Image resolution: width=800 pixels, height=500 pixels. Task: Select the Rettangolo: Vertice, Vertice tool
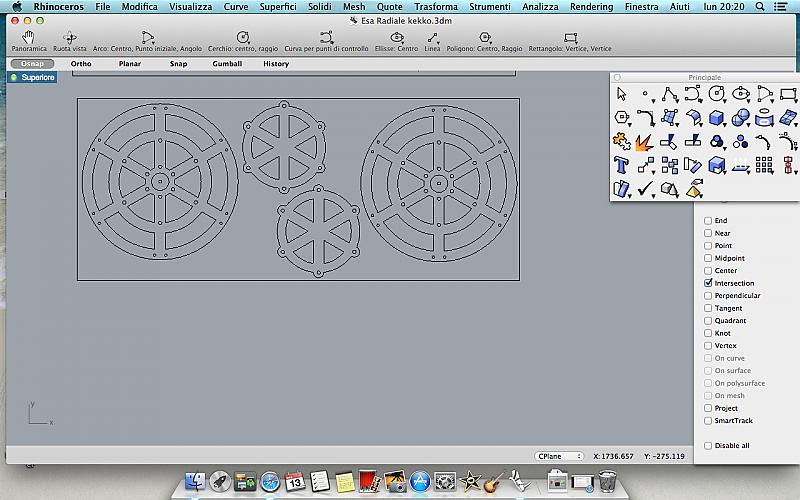coord(570,38)
